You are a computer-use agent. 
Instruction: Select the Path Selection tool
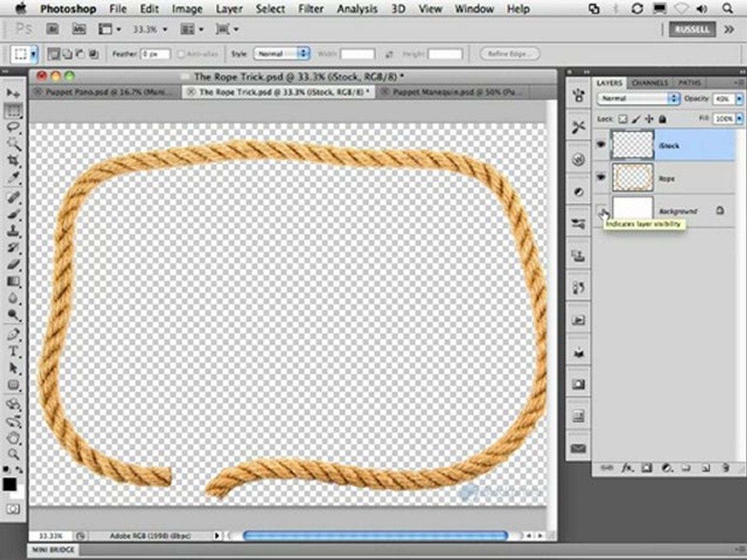click(13, 369)
